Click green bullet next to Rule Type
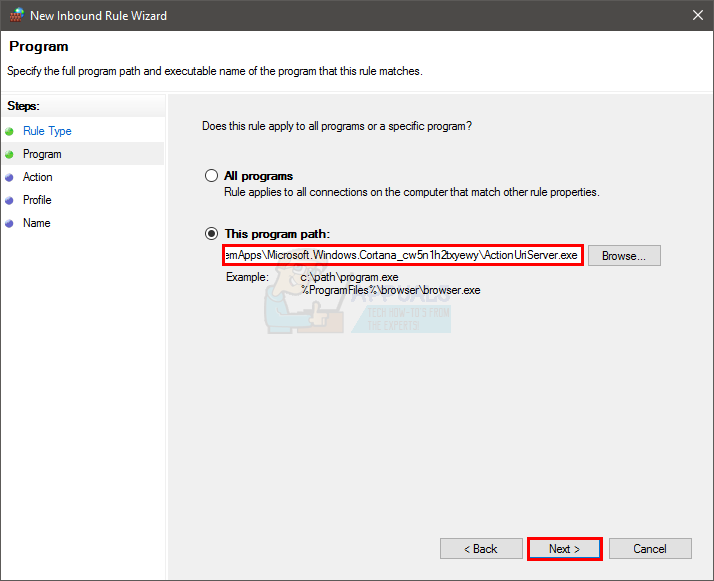The width and height of the screenshot is (714, 581). click(9, 132)
